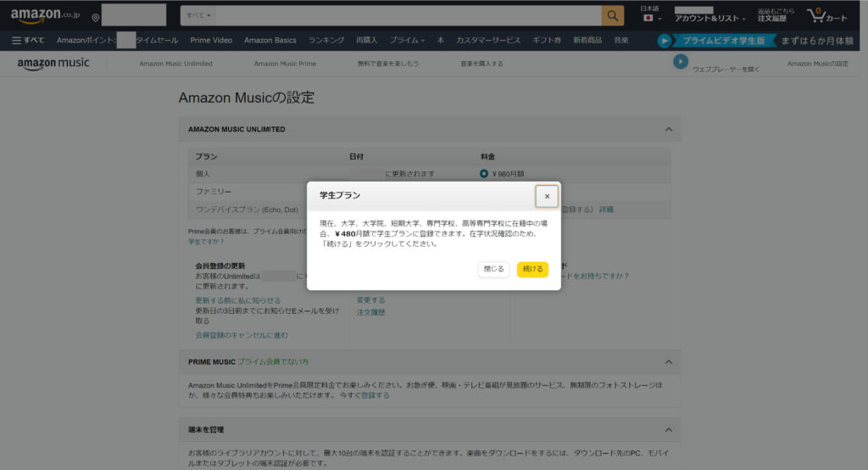Open the shopping cart icon
The width and height of the screenshot is (868, 470).
pos(816,15)
